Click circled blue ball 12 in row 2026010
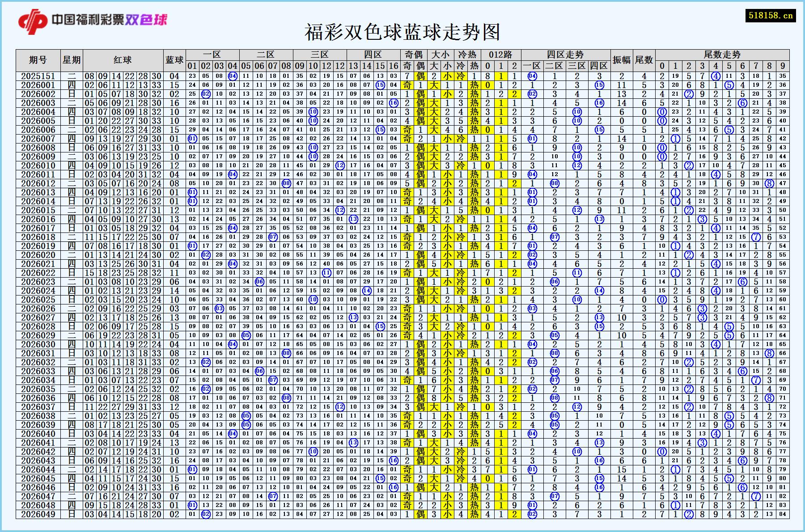This screenshot has height=532, width=805. click(340, 165)
